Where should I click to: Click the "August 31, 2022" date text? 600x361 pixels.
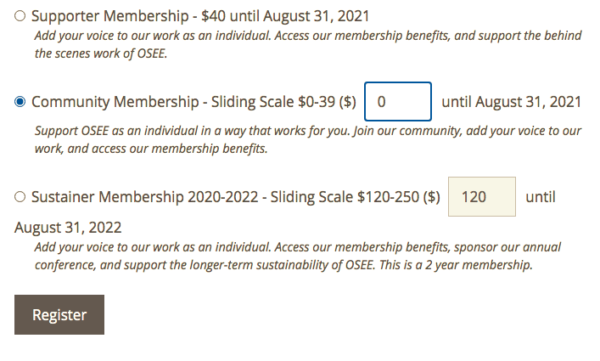pos(68,227)
